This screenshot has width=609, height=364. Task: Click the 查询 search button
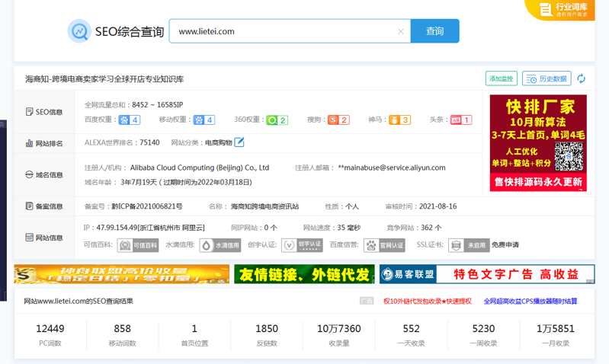434,31
